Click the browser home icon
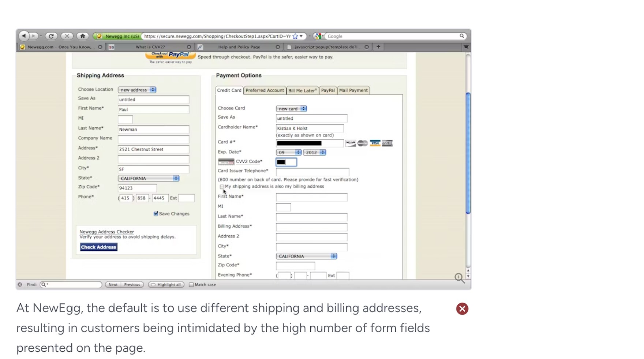The height and width of the screenshot is (359, 644). click(83, 36)
